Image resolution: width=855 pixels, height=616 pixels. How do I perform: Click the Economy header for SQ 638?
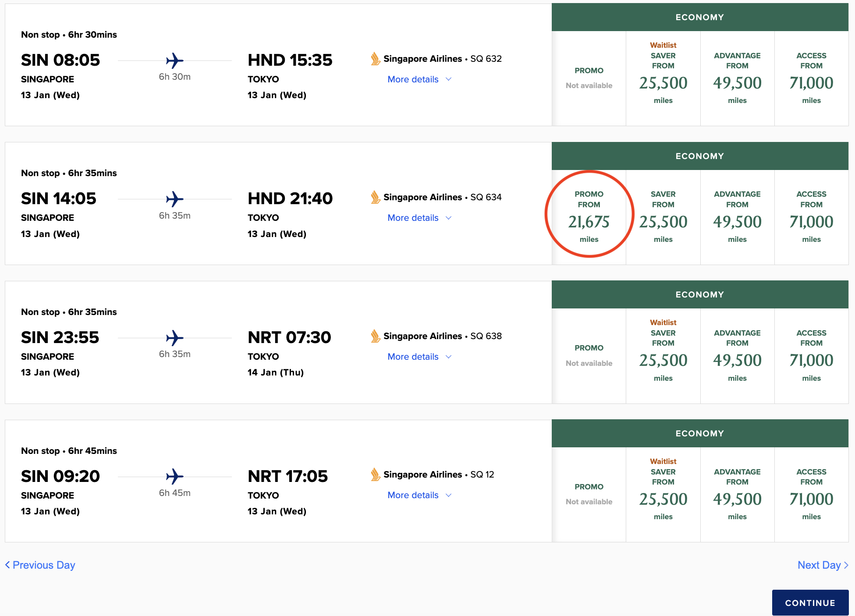(x=700, y=294)
